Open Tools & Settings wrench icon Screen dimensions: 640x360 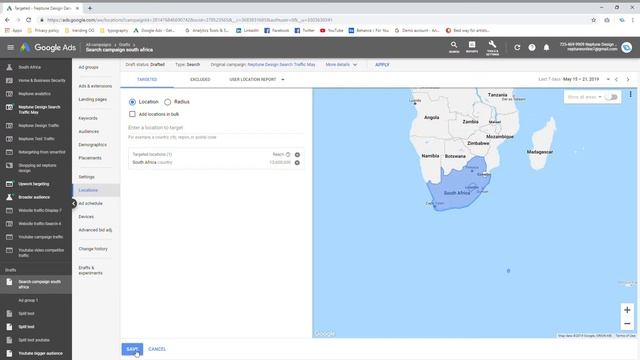tap(492, 47)
